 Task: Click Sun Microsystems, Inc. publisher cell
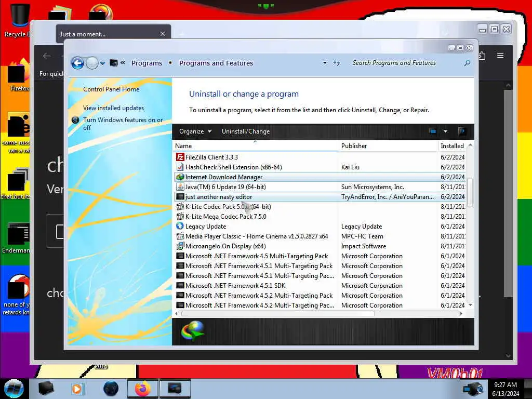coord(373,187)
